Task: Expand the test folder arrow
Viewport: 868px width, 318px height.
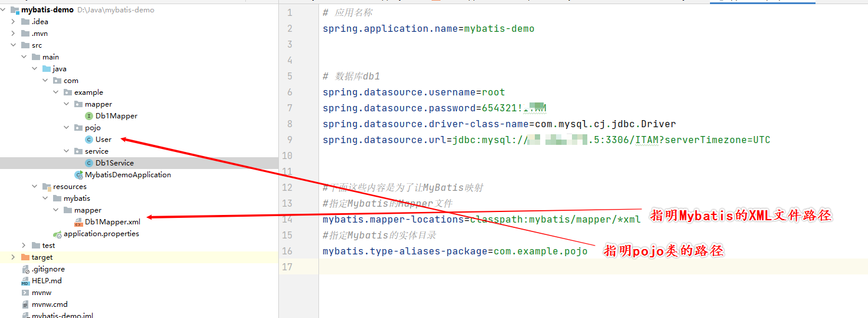Action: pyautogui.click(x=24, y=246)
